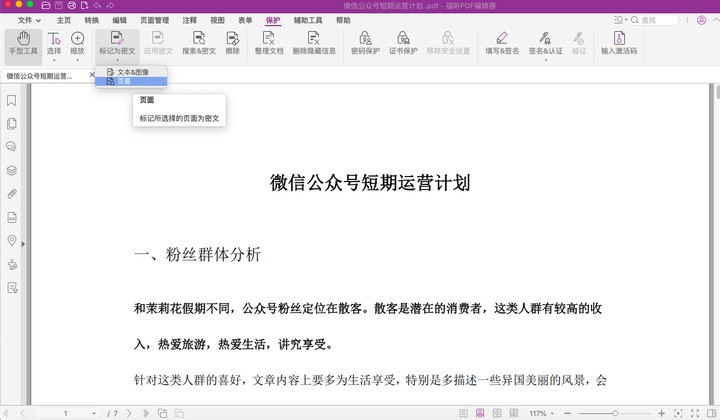Toggle the right side panel

click(x=712, y=413)
